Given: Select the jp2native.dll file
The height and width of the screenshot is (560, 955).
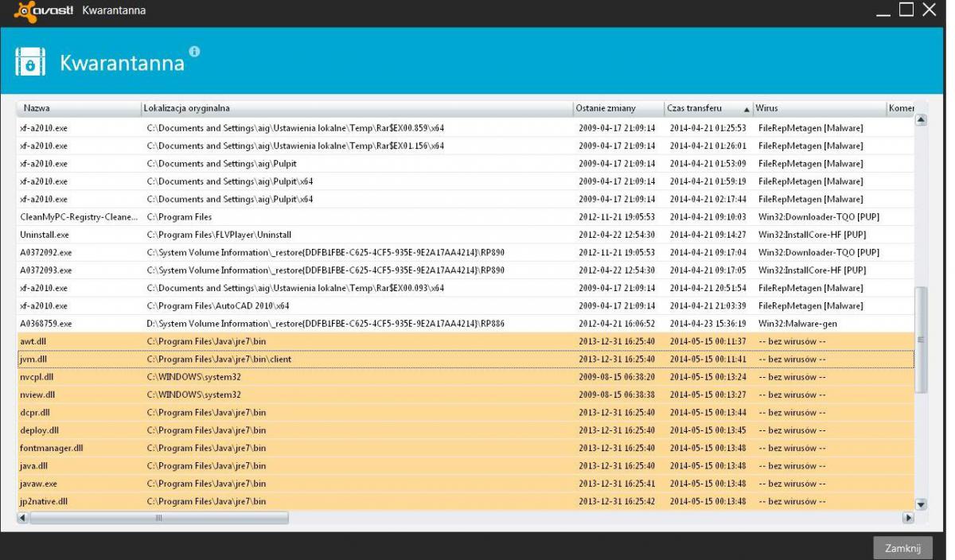Looking at the screenshot, I should [466, 501].
